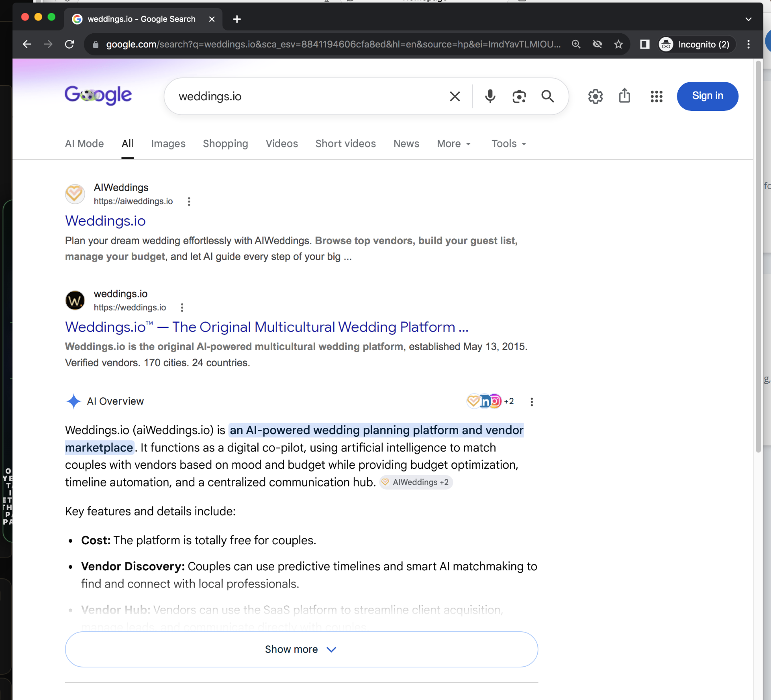Open the Chrome three-dot menu
Viewport: 771px width, 700px height.
pyautogui.click(x=749, y=44)
